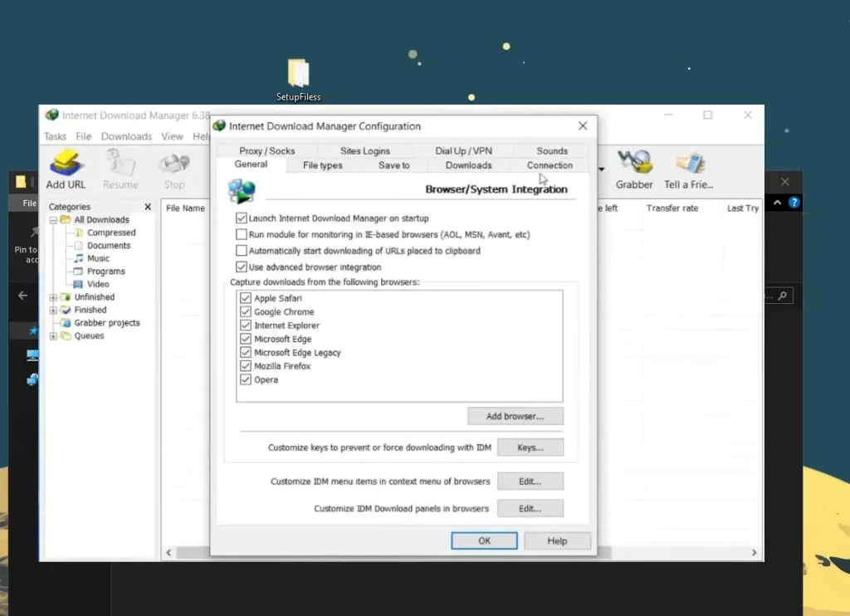Uncheck Mozilla Firefox browser capture
Viewport: 850px width, 616px height.
coord(246,366)
